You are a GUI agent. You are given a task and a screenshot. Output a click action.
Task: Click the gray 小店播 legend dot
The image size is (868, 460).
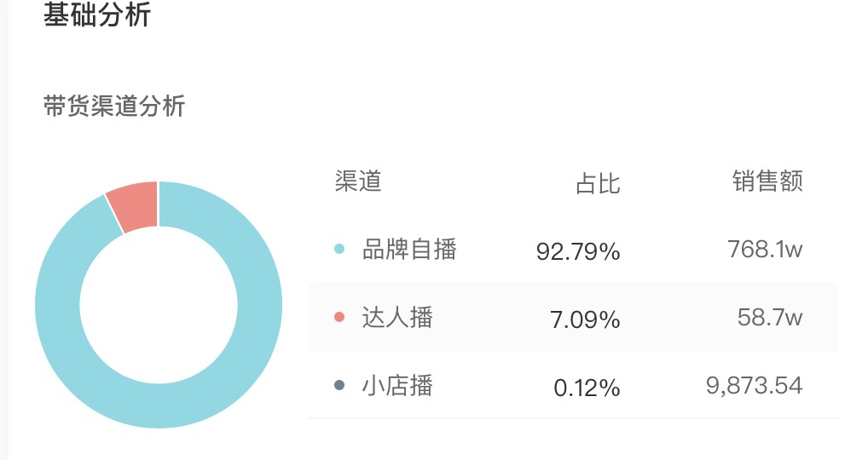[339, 385]
